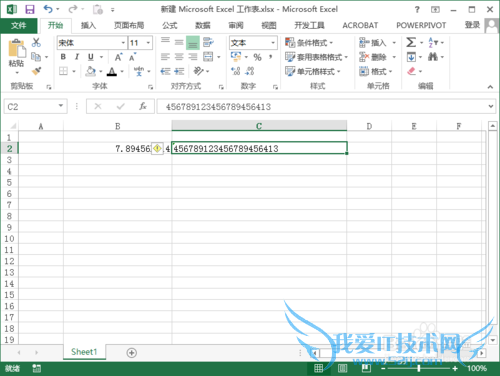Switch to the 插入 Insert tab
The image size is (500, 376).
[x=88, y=25]
